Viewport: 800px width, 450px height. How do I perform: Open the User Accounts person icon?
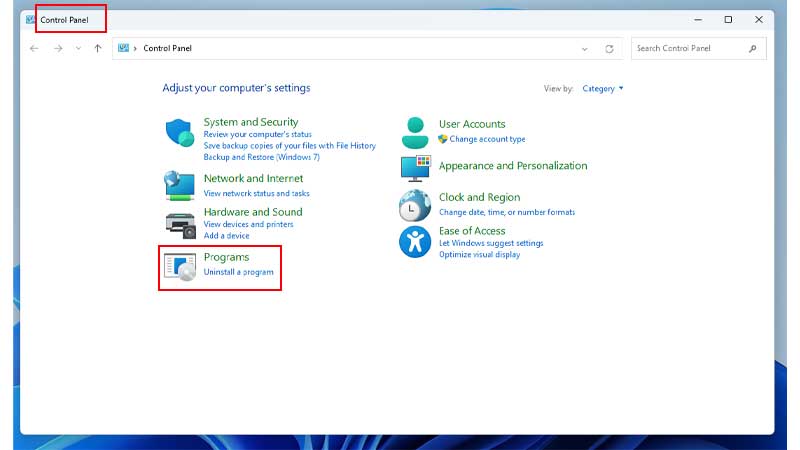click(x=415, y=133)
